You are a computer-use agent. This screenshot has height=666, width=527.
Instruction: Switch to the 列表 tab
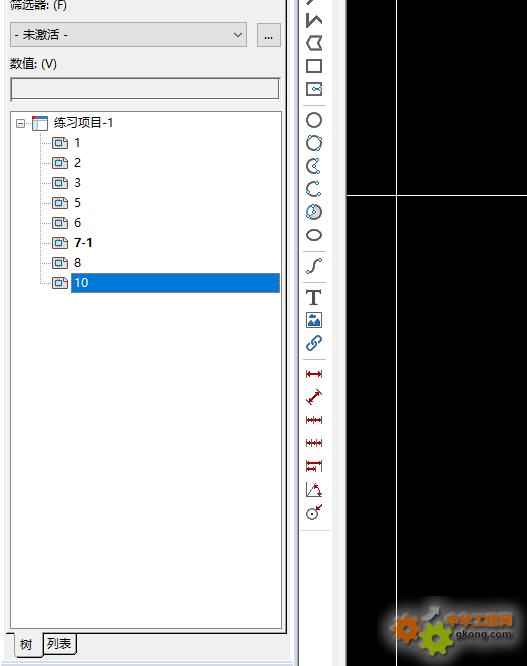coord(59,644)
